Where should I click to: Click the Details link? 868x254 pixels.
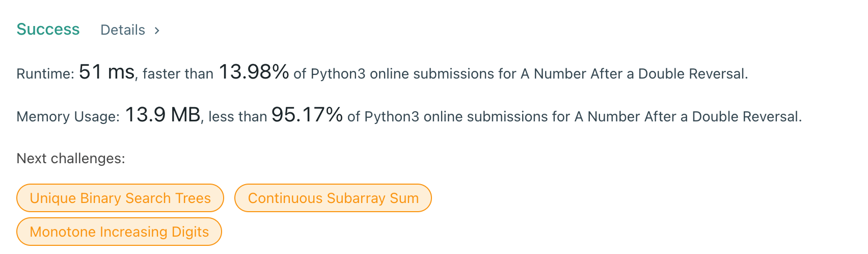(x=123, y=30)
